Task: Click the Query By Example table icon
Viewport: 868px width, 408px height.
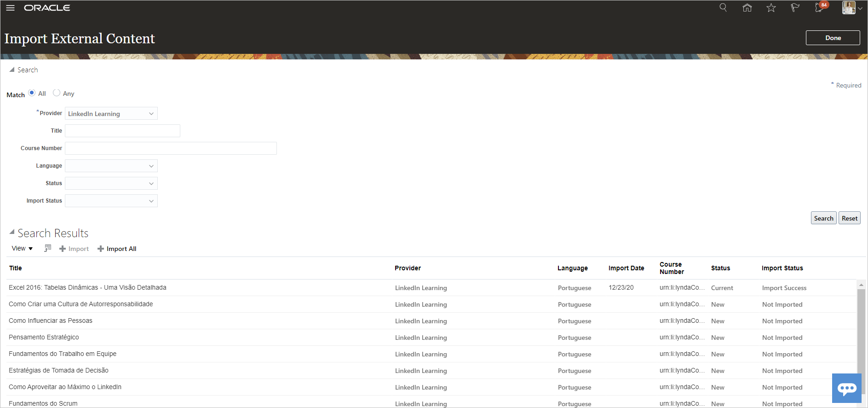Action: (47, 248)
